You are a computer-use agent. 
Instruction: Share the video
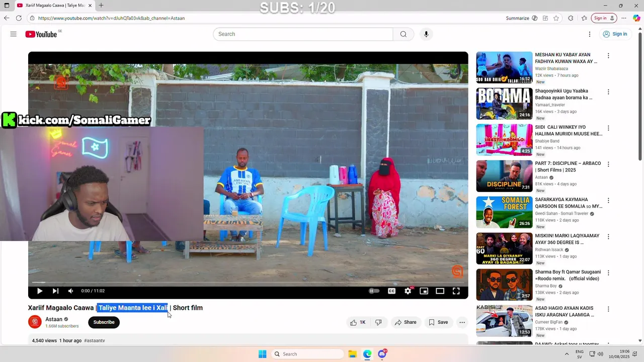[406, 322]
